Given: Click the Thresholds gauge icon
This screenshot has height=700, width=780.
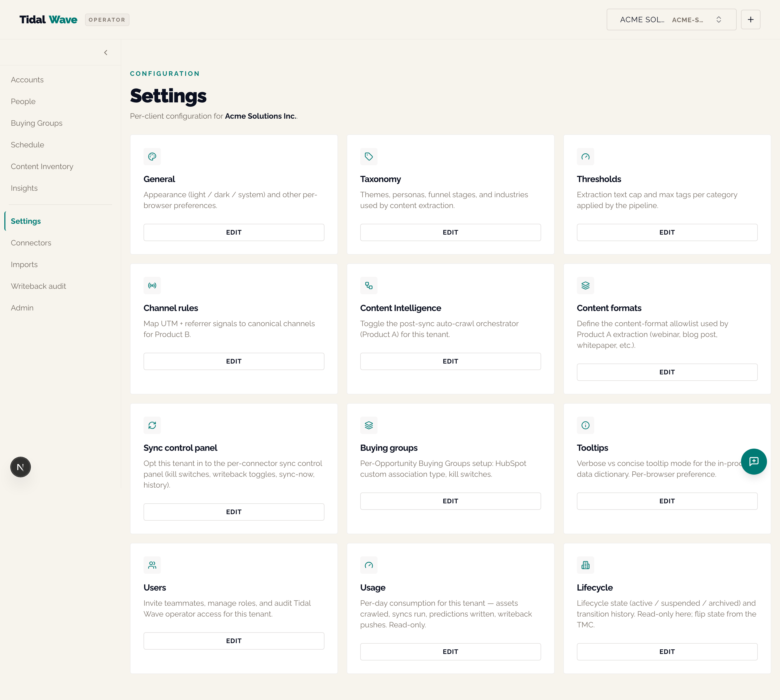Looking at the screenshot, I should [x=586, y=157].
